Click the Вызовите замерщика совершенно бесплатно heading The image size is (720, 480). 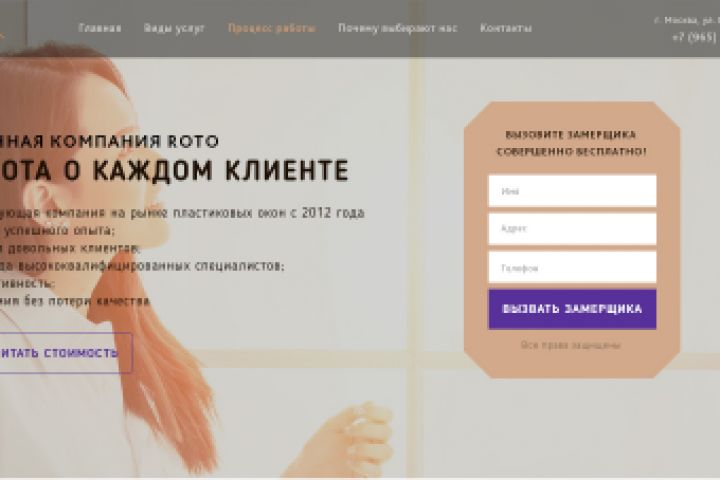tap(571, 143)
